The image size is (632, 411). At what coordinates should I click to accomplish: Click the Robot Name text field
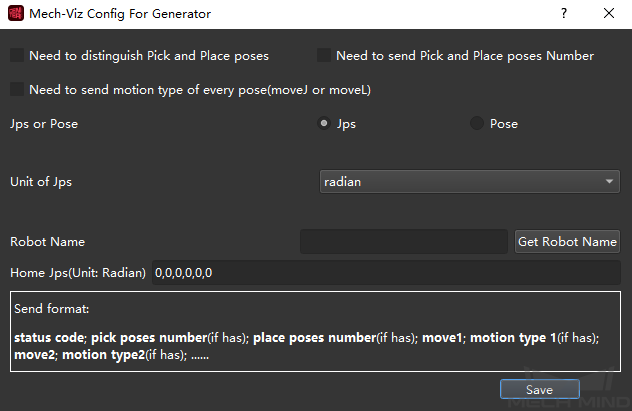click(404, 241)
